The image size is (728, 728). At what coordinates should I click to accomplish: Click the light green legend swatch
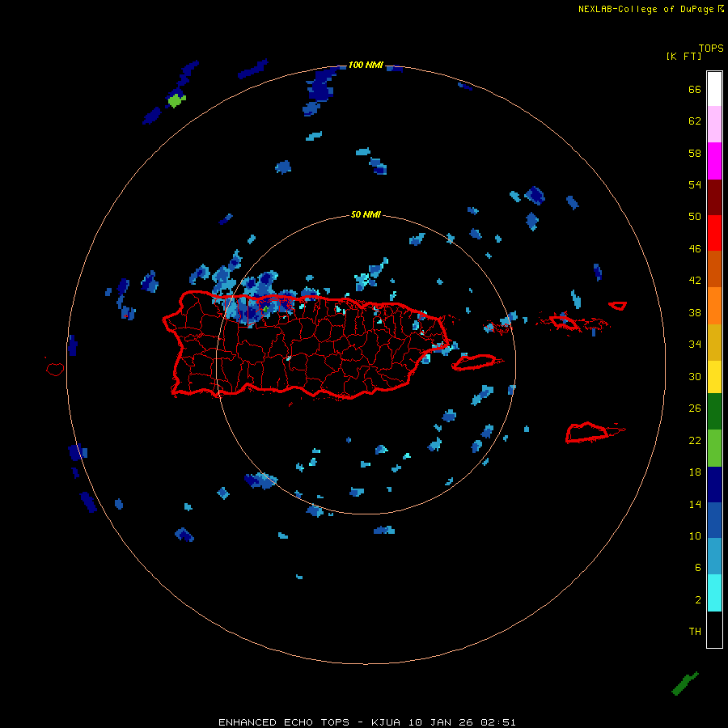[x=714, y=448]
